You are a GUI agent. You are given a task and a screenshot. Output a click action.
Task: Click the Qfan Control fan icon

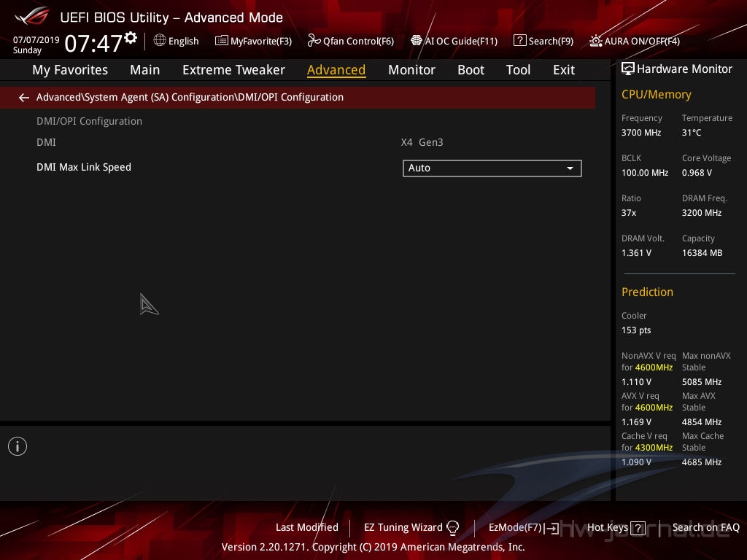pyautogui.click(x=314, y=41)
